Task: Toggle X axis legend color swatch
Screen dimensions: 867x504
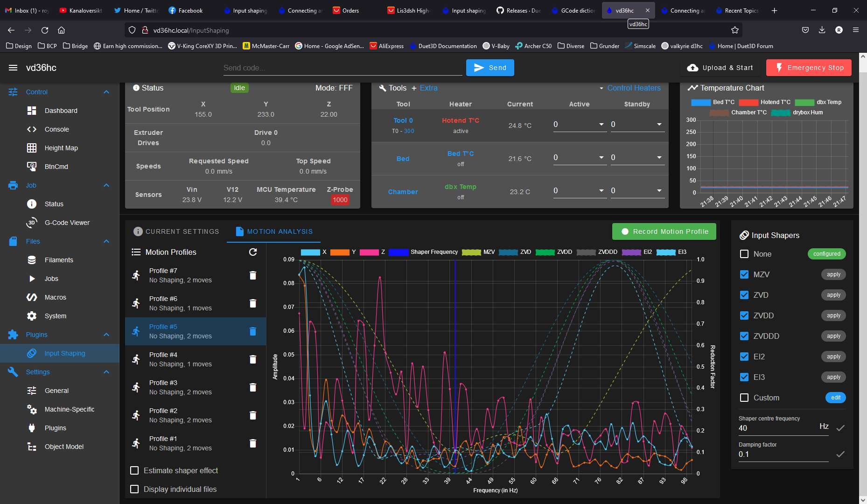Action: (310, 252)
